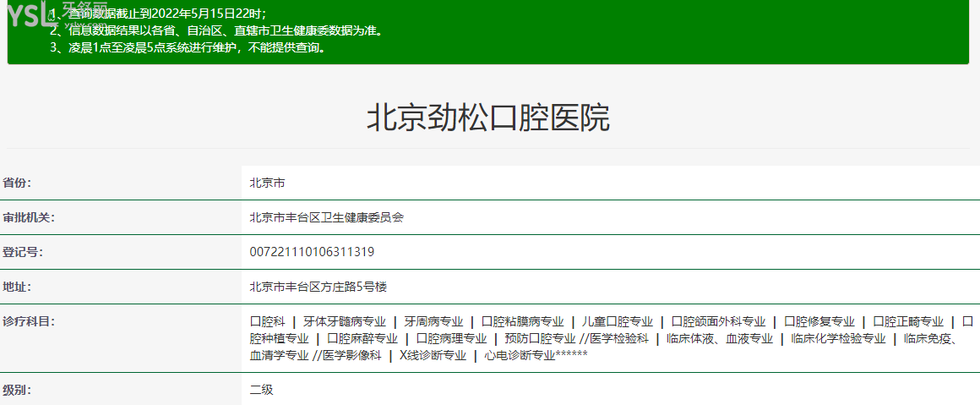The image size is (980, 405).
Task: Click the 口腔病理专业 entry
Action: tap(451, 339)
